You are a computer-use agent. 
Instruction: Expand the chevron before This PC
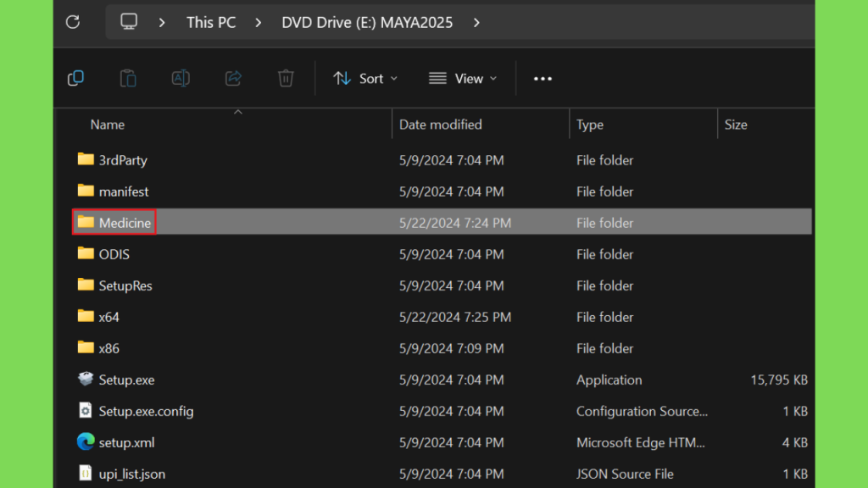click(162, 23)
